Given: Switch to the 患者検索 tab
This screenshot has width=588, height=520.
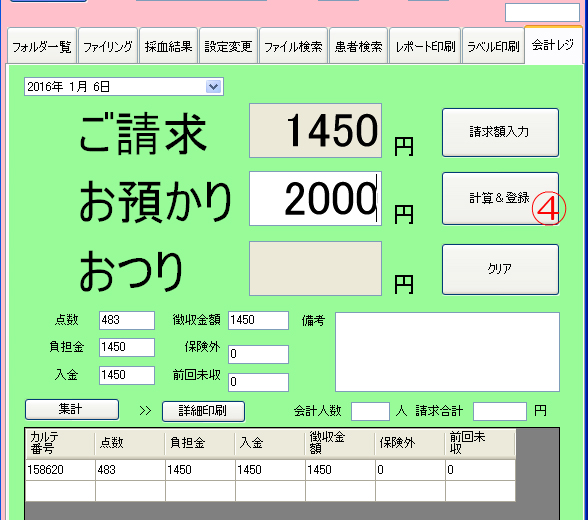Looking at the screenshot, I should 358,46.
